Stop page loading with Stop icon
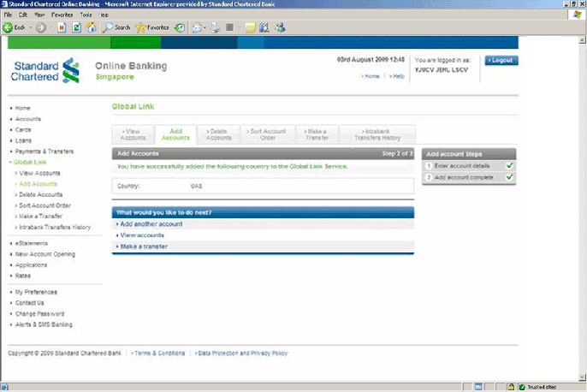 62,27
